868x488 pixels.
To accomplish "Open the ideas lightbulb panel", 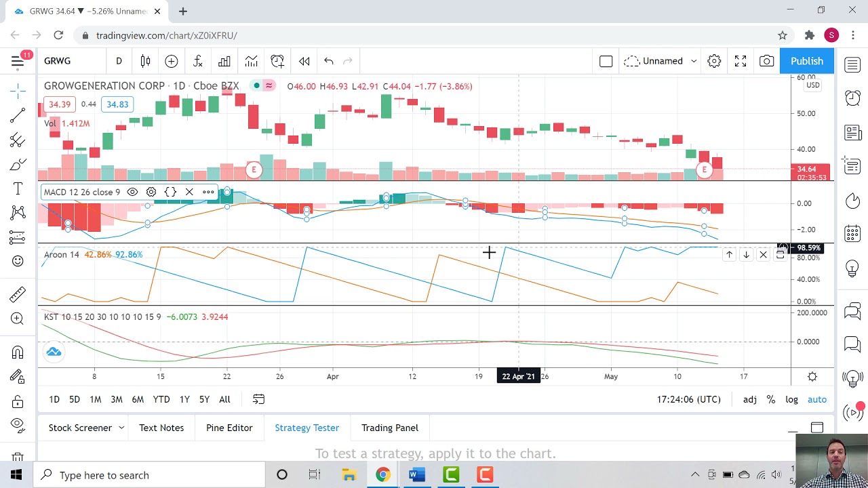I will 852,268.
